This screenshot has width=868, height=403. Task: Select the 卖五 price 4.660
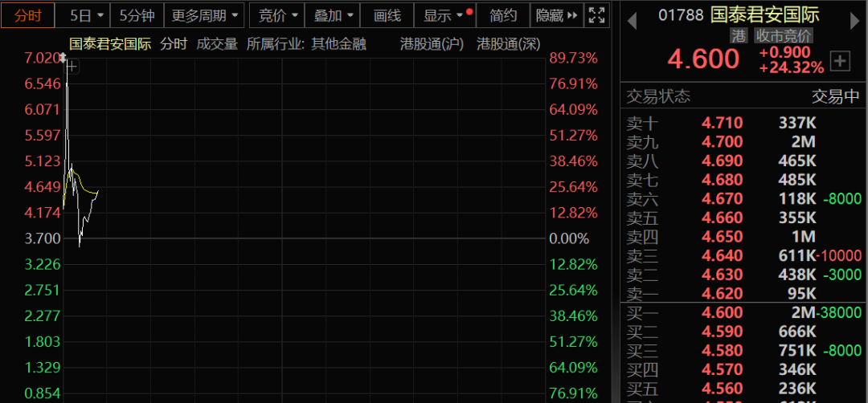point(723,218)
